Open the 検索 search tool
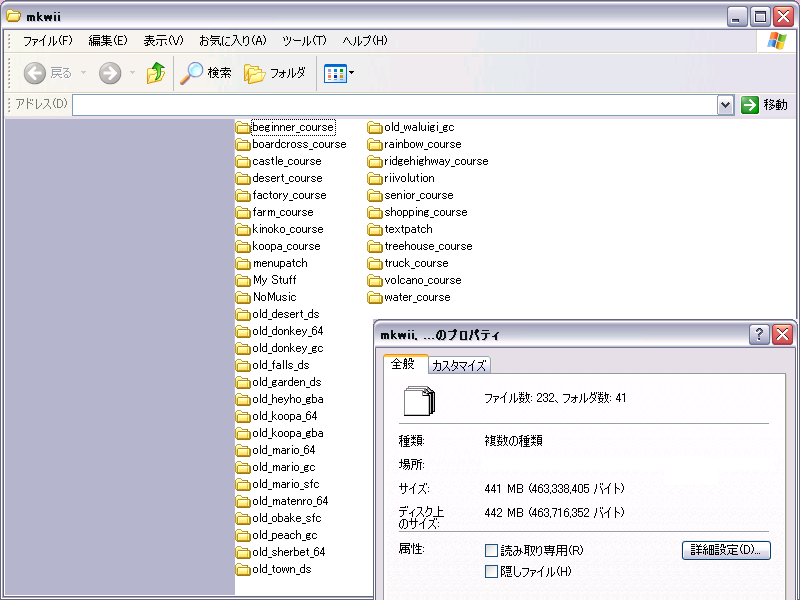800x600 pixels. (x=206, y=73)
